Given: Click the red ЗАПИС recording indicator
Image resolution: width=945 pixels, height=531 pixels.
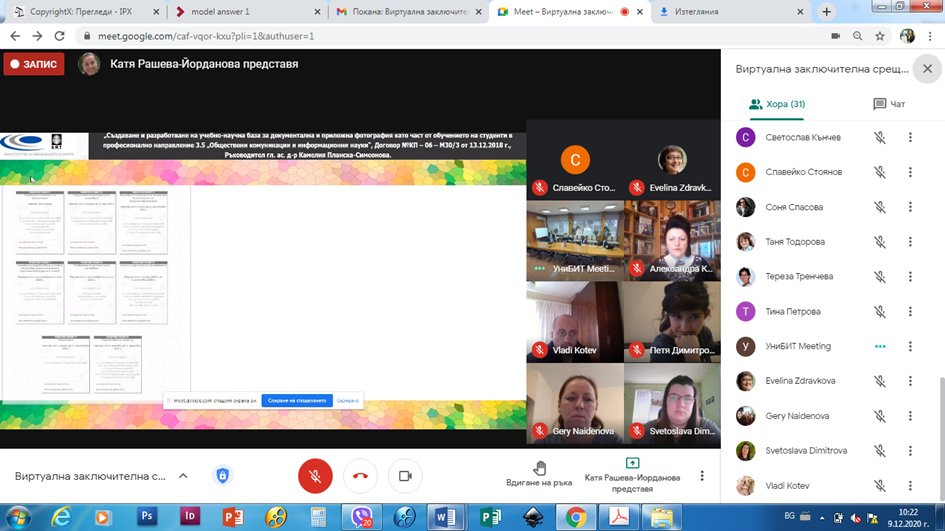Looking at the screenshot, I should pos(34,64).
